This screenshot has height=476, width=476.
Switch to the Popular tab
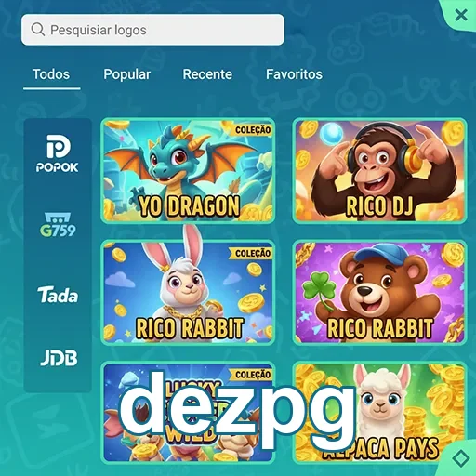127,74
